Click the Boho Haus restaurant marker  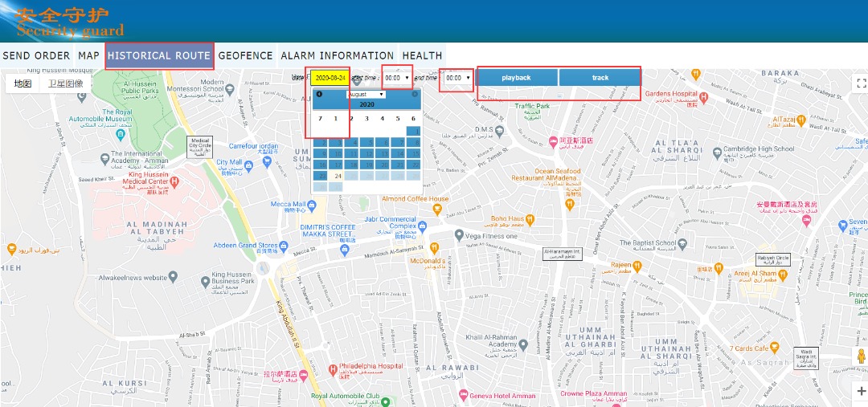(530, 219)
